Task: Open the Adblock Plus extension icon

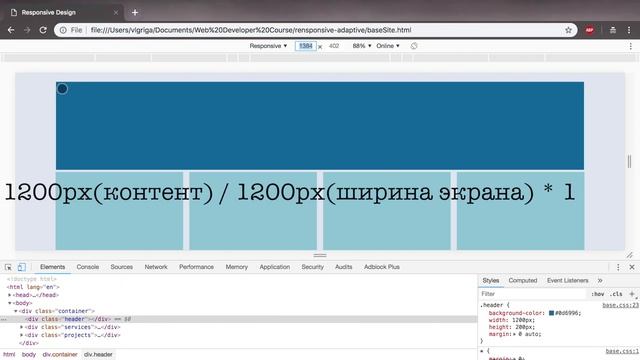Action: 589,30
